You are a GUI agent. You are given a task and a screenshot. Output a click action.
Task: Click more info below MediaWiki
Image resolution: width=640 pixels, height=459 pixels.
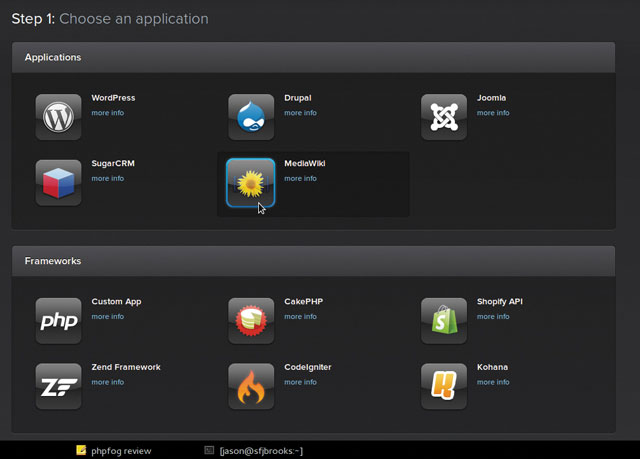[300, 178]
